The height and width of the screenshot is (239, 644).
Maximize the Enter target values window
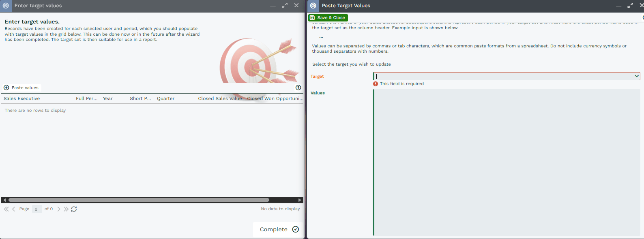285,6
